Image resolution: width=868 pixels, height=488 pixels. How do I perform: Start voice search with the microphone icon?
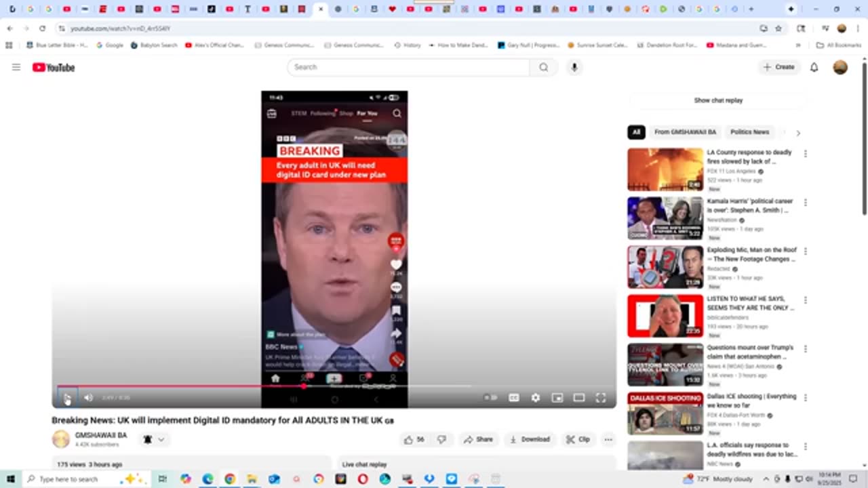tap(574, 67)
